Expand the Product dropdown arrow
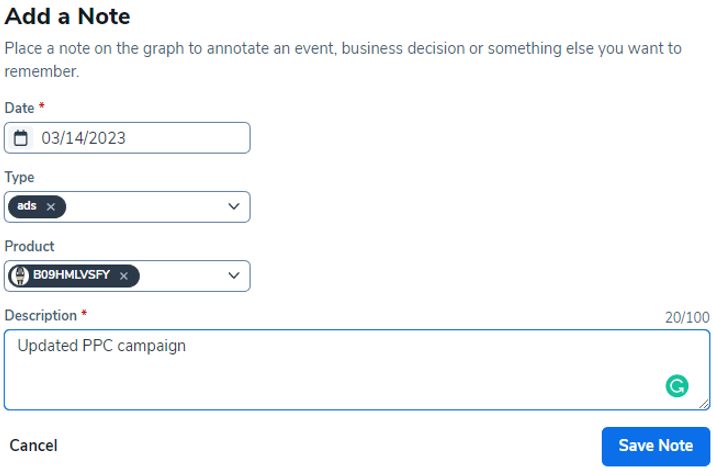 click(234, 275)
